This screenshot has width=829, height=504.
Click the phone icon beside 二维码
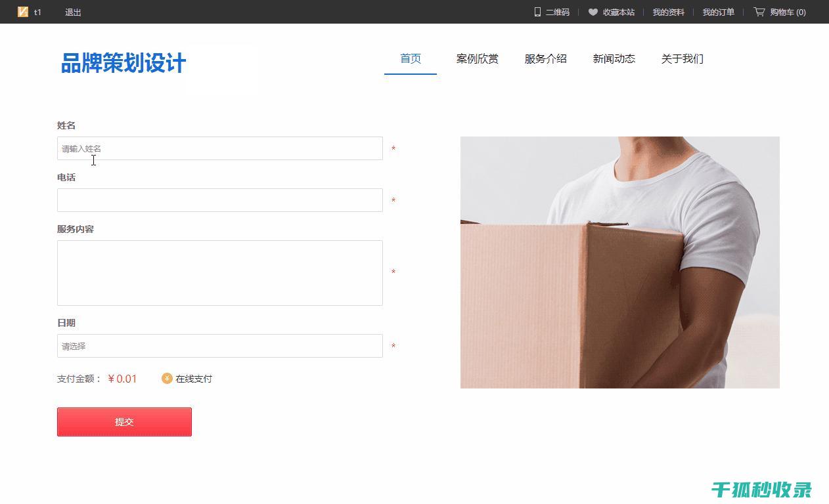click(537, 12)
